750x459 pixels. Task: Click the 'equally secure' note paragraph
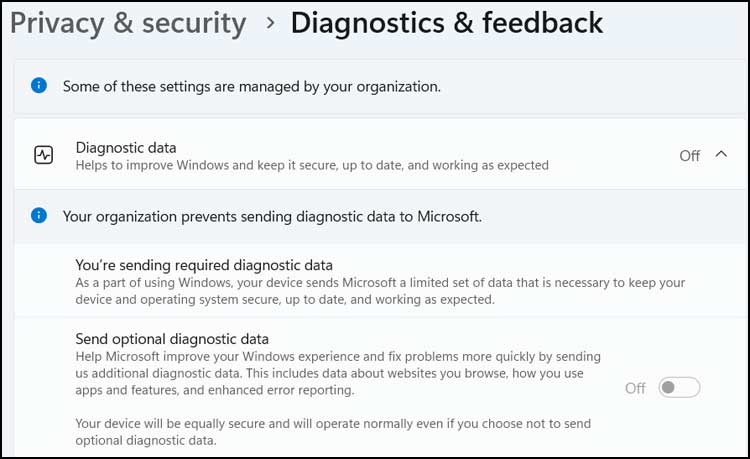point(335,431)
